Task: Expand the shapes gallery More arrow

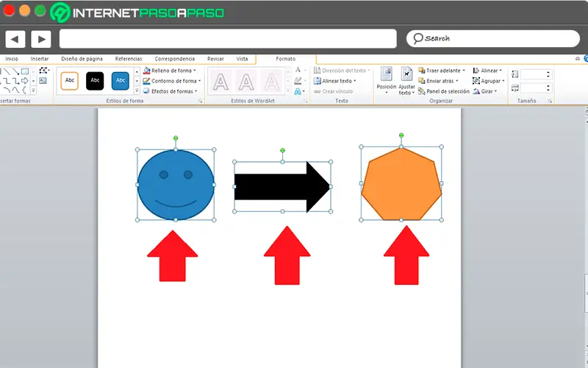Action: [33, 91]
